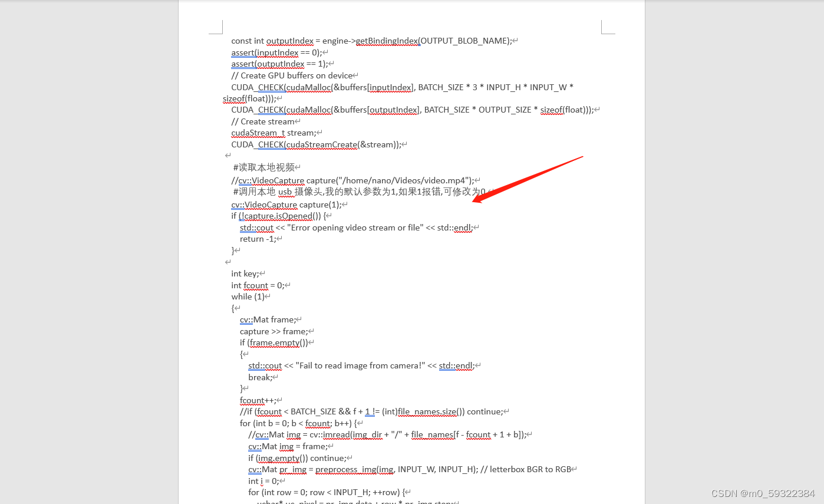Click the Chinese comment #读取本地视频

(263, 167)
